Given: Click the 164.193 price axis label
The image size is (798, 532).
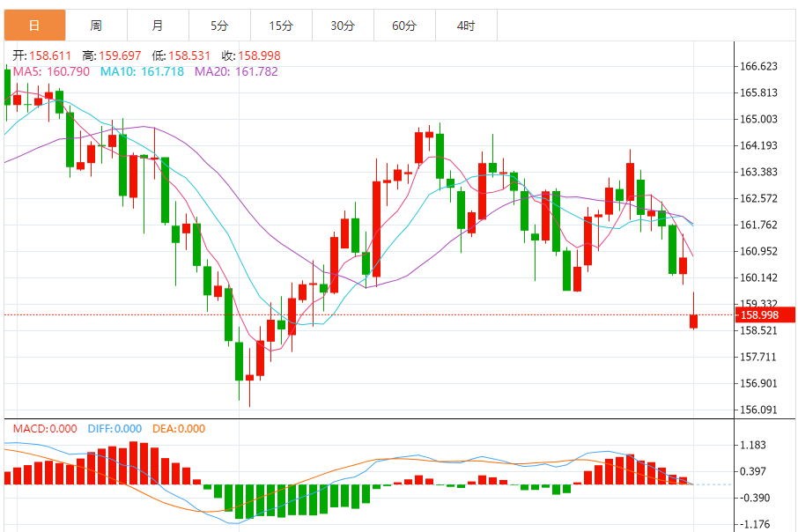Looking at the screenshot, I should click(758, 145).
